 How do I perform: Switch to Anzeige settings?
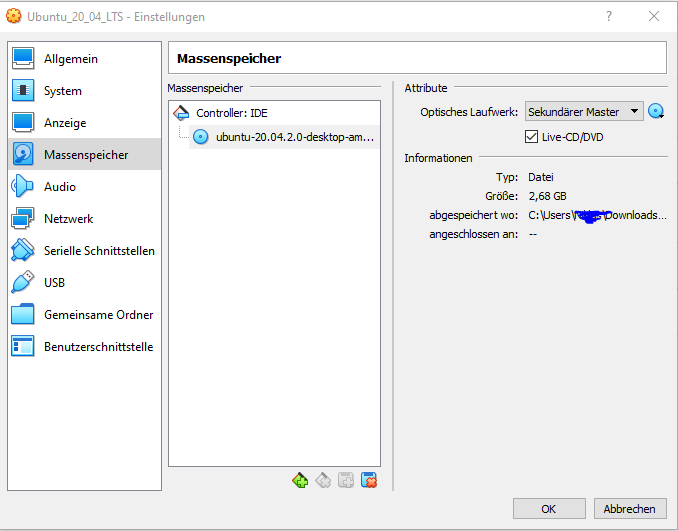click(84, 123)
